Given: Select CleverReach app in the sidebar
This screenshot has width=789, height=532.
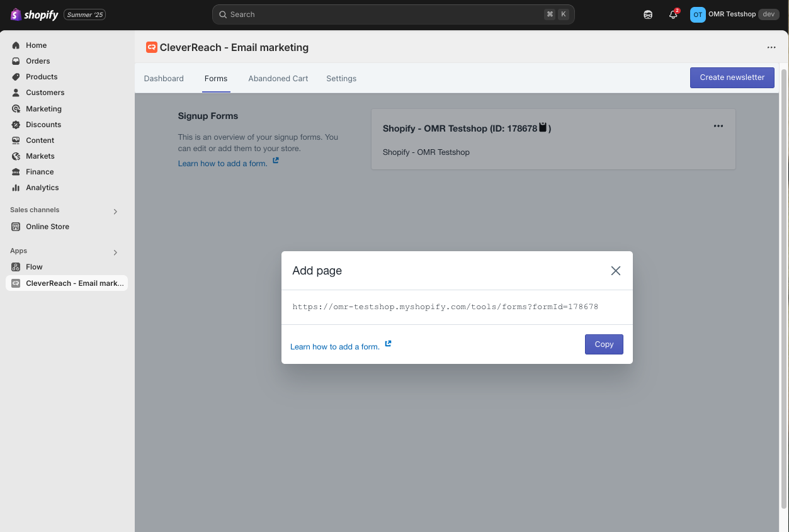Looking at the screenshot, I should (x=67, y=283).
